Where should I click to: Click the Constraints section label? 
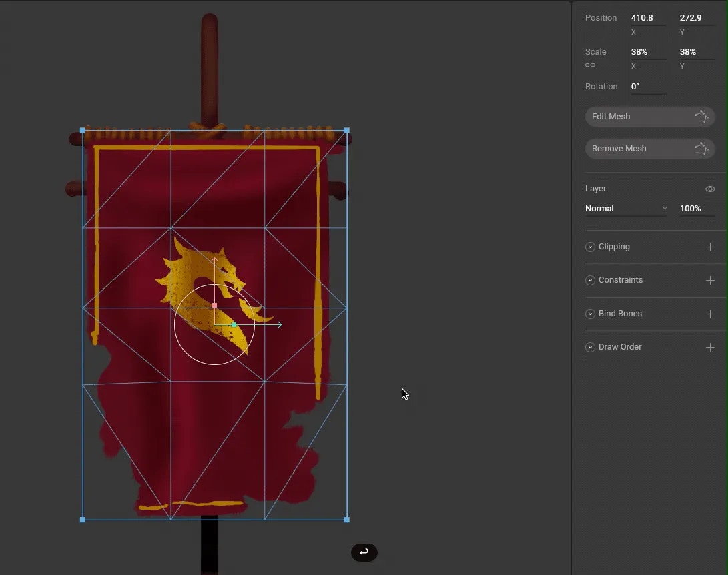(x=621, y=280)
